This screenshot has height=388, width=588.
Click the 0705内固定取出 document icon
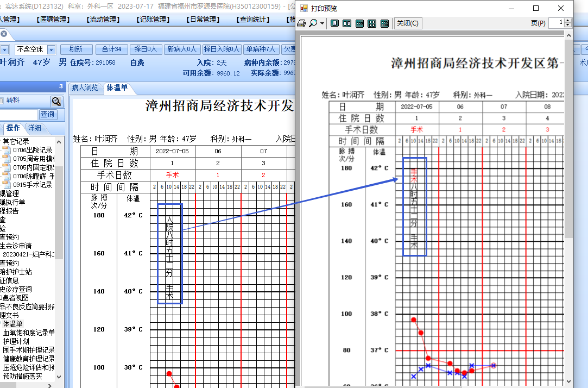(x=7, y=167)
